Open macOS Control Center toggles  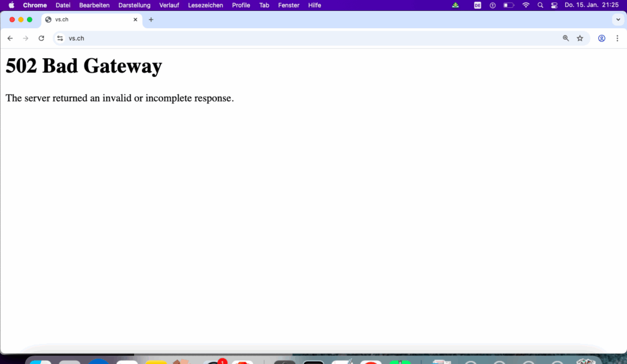(x=554, y=5)
